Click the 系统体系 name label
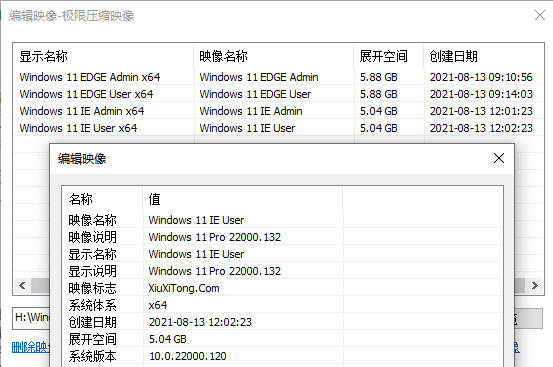 coord(92,305)
